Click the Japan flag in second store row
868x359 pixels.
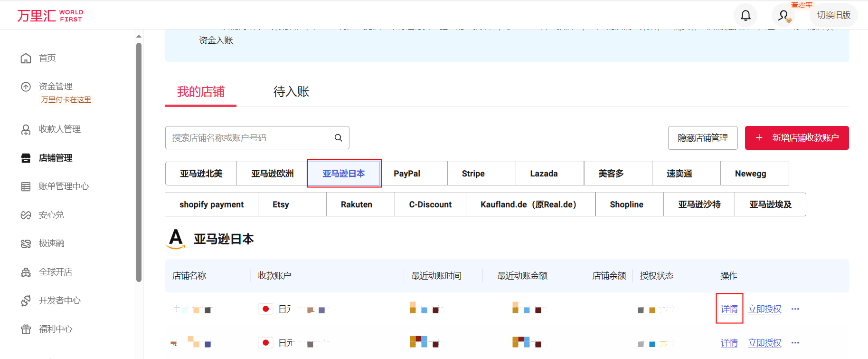click(265, 342)
